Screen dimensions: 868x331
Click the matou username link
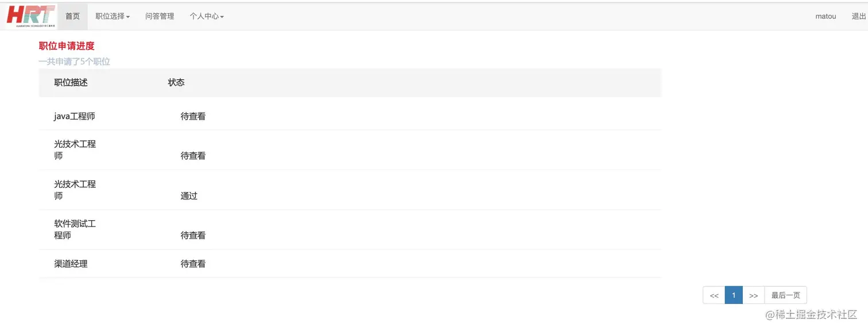[826, 16]
